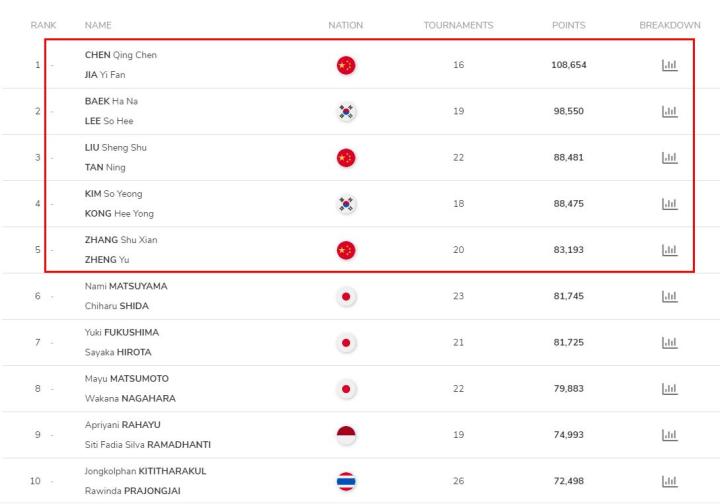Click the RANK column header

click(x=43, y=25)
